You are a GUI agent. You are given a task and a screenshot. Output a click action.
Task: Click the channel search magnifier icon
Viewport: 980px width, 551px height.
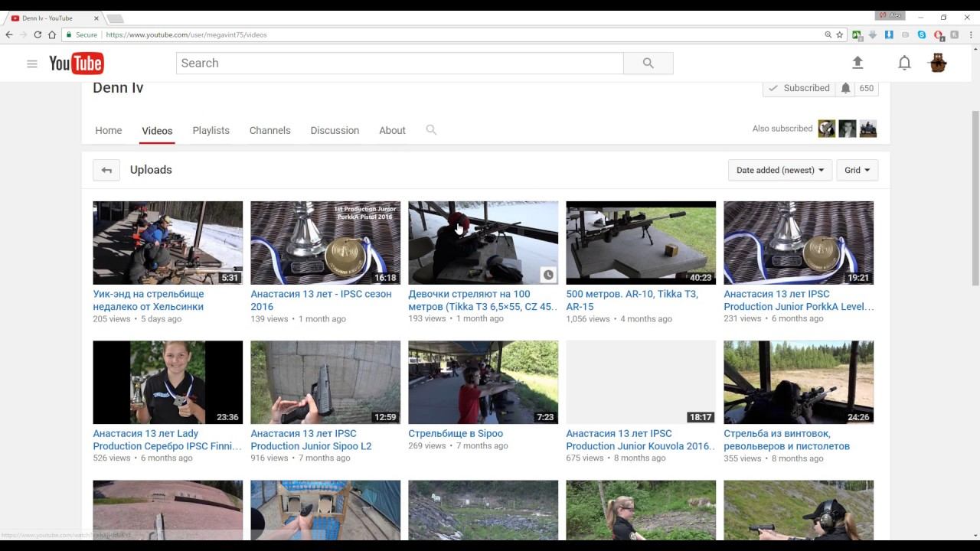[431, 130]
